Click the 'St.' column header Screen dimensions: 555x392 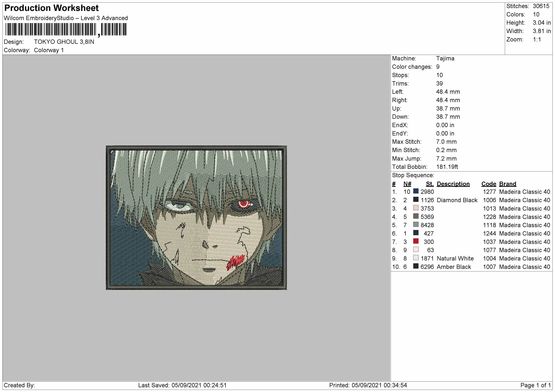[x=430, y=184]
